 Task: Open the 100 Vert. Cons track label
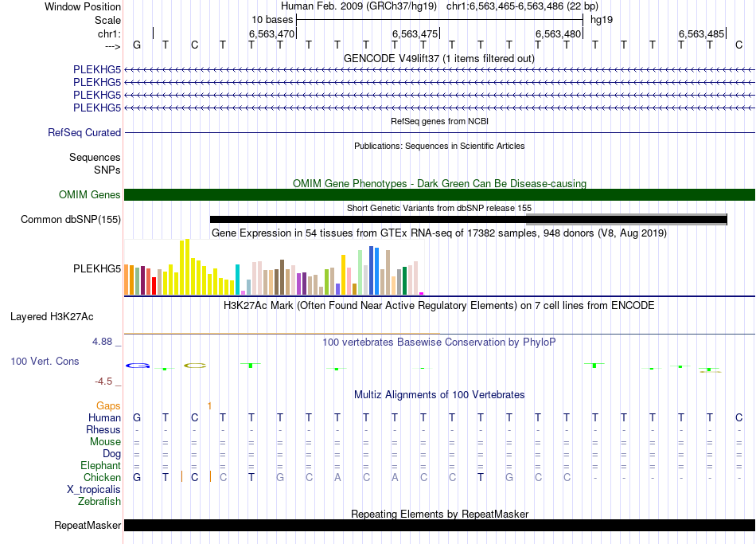[x=45, y=361]
